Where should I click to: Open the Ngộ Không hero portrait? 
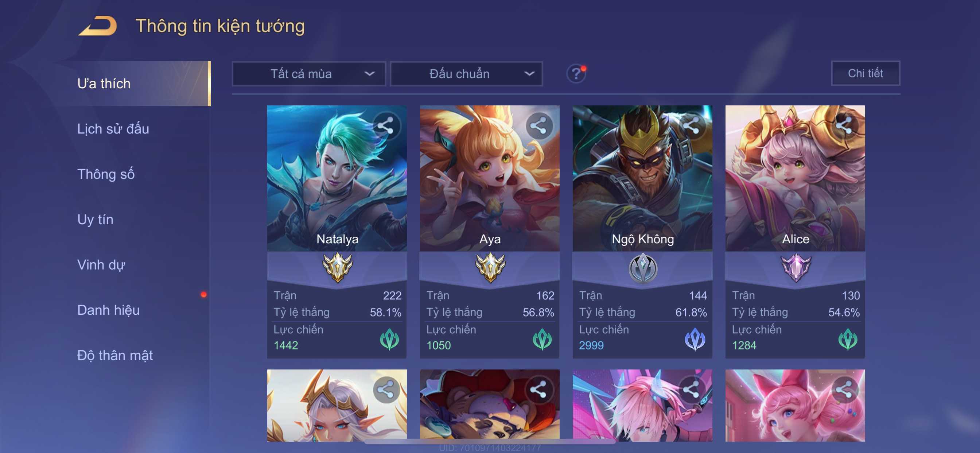pos(642,178)
